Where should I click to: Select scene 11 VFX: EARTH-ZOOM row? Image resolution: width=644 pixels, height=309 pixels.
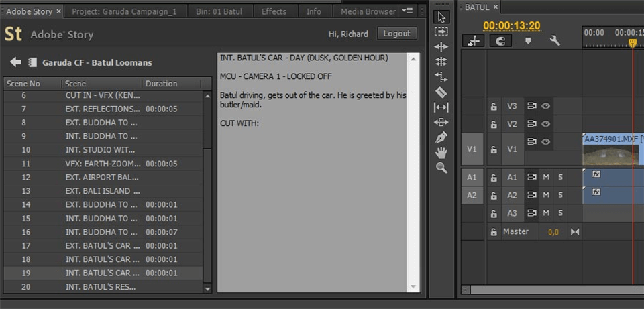tap(103, 164)
